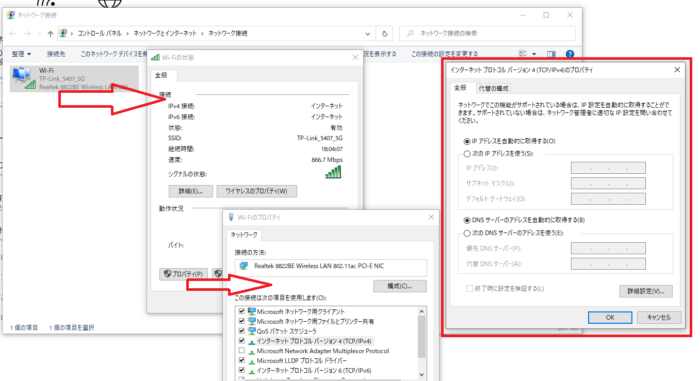This screenshot has width=700, height=381.
Task: Toggle the preview pane icon in toolbar
Action: pos(551,54)
